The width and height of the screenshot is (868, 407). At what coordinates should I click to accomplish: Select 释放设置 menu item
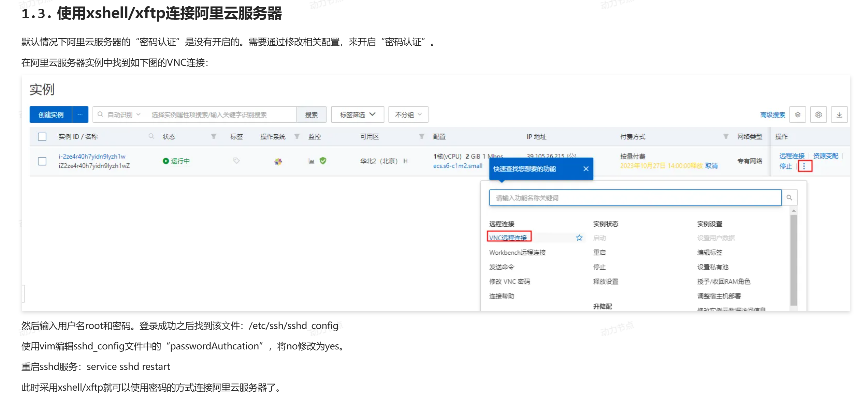(606, 282)
